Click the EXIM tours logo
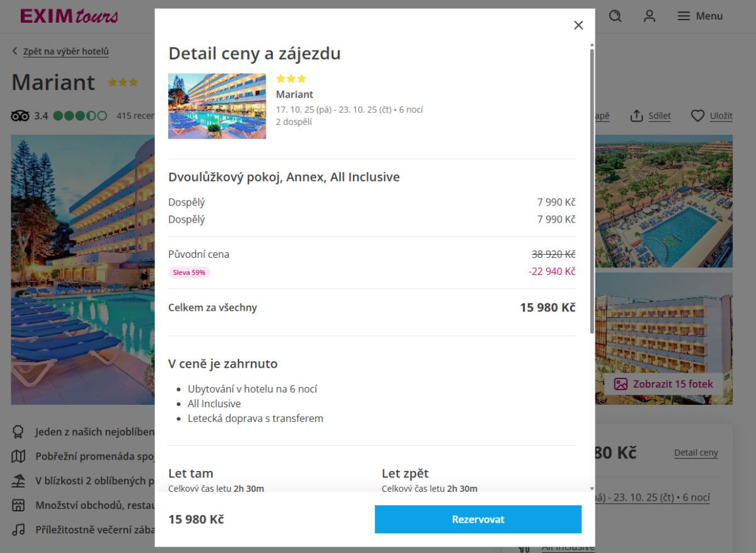 pos(69,16)
